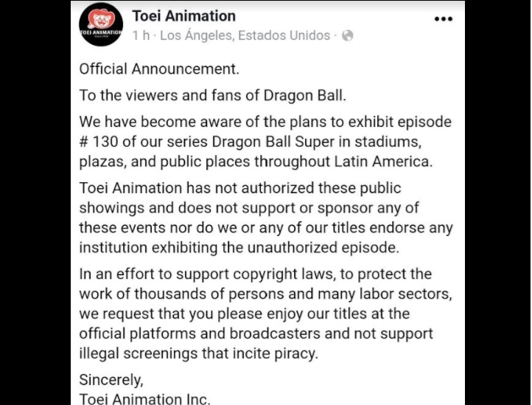Click the '# 130' episode number text
This screenshot has height=405, width=532.
99,142
